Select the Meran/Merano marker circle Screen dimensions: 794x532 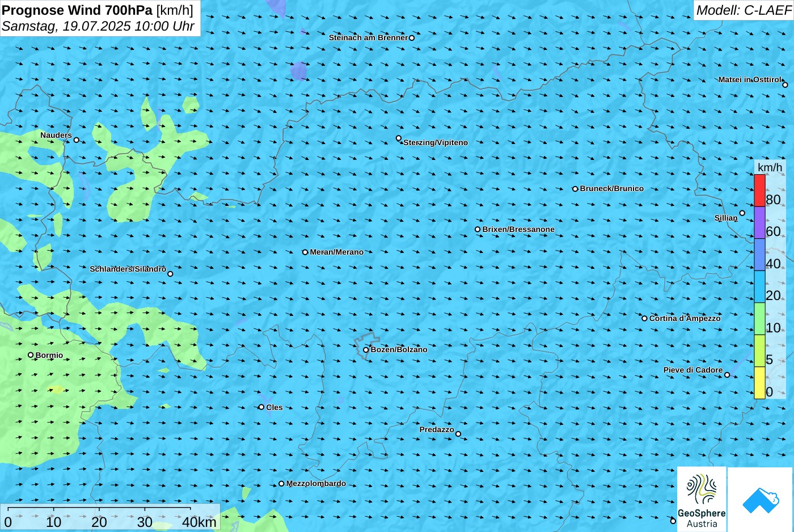tap(305, 252)
